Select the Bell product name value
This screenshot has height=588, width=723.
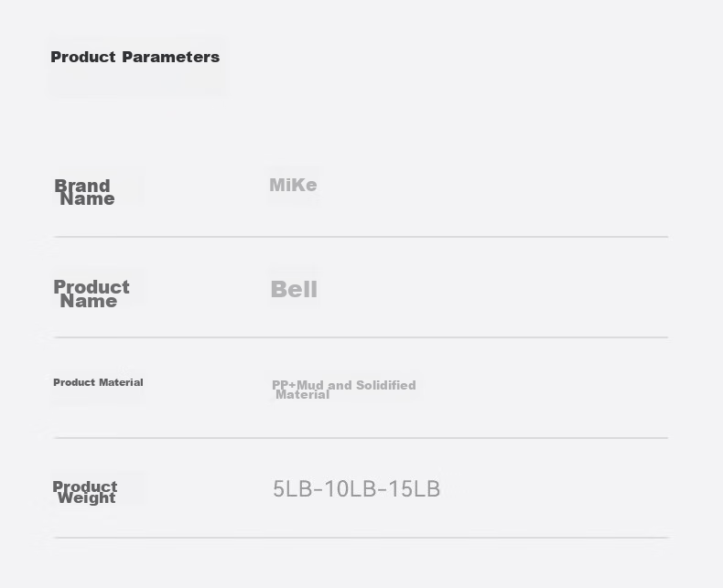[294, 289]
